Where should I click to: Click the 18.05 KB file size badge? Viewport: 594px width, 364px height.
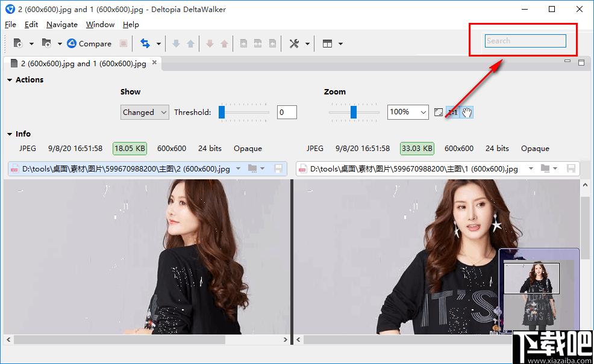pos(130,149)
